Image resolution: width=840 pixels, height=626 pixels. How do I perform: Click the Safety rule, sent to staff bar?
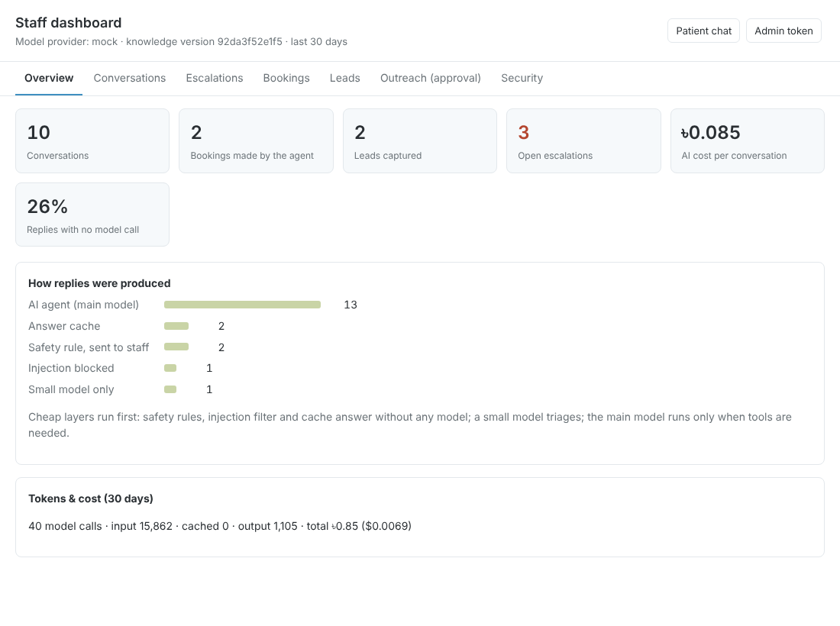pos(176,347)
